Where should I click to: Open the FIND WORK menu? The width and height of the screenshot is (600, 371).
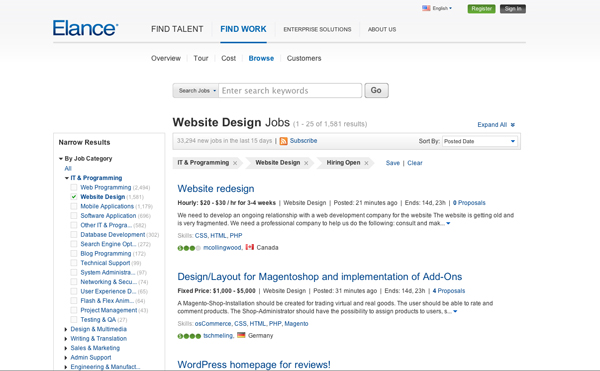click(x=243, y=29)
